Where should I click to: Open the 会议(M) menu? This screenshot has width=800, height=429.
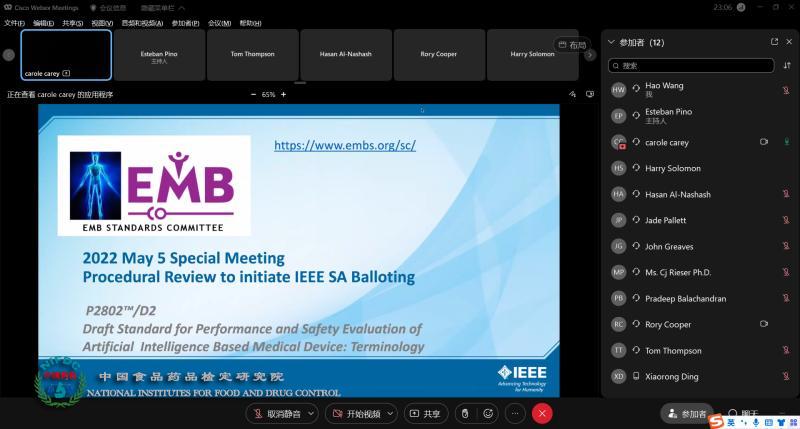point(219,23)
